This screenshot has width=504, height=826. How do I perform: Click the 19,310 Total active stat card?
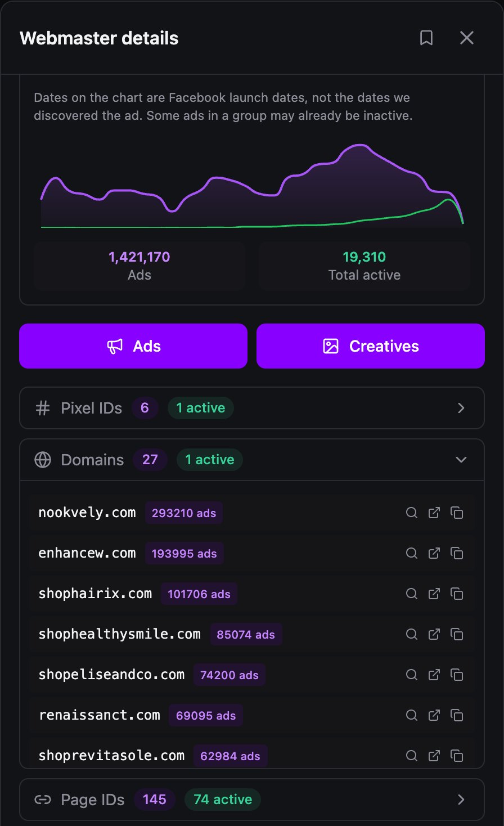(x=364, y=266)
